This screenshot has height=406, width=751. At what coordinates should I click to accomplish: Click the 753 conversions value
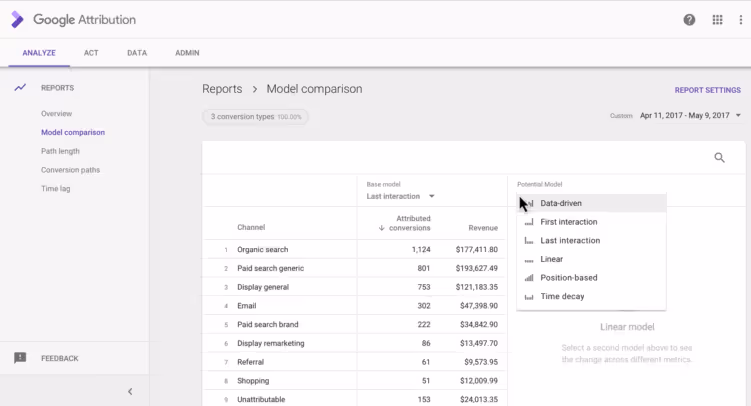[424, 287]
